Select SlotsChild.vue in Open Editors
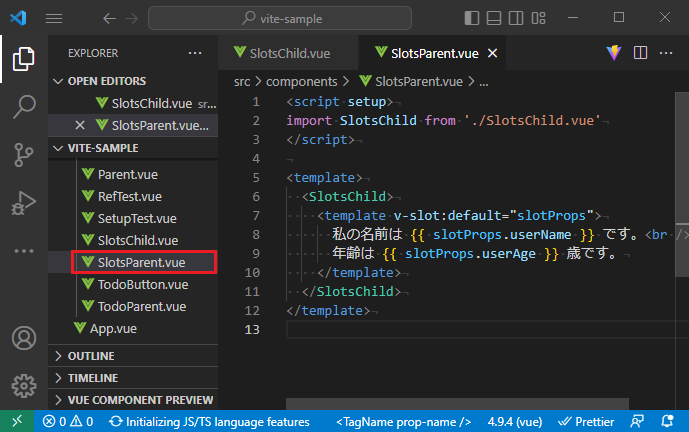Screen dimensions: 689x432 point(133,103)
